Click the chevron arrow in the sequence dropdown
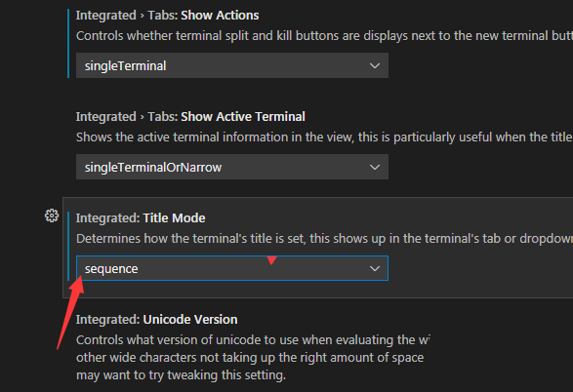Image resolution: width=573 pixels, height=392 pixels. click(375, 268)
